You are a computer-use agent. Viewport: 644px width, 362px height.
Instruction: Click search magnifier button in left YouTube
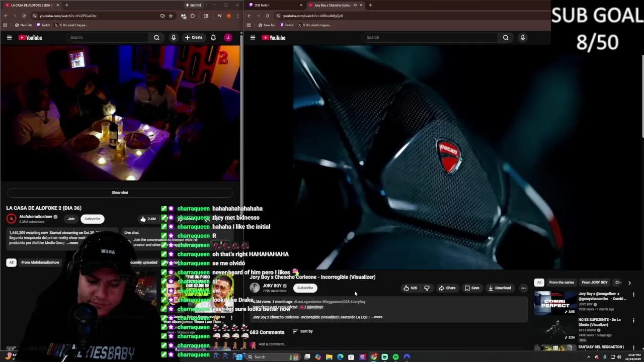(x=156, y=37)
